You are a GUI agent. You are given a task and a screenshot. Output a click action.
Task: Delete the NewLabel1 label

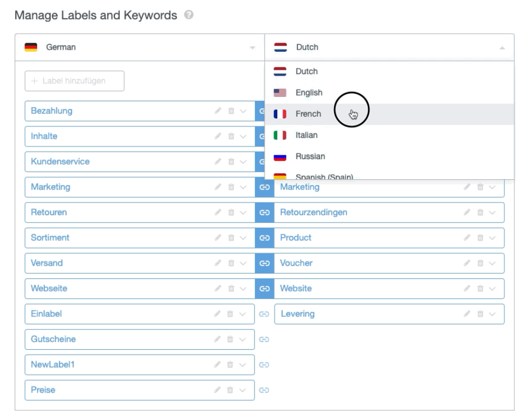tap(231, 364)
